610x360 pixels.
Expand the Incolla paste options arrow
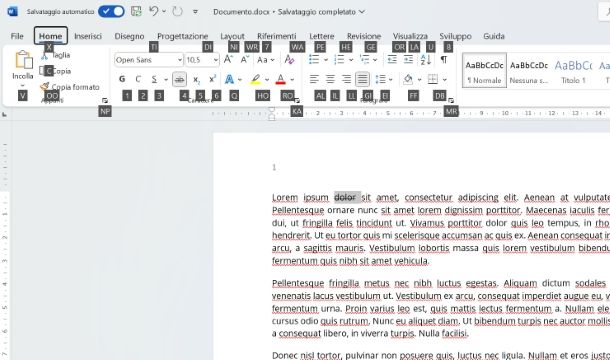pyautogui.click(x=23, y=85)
